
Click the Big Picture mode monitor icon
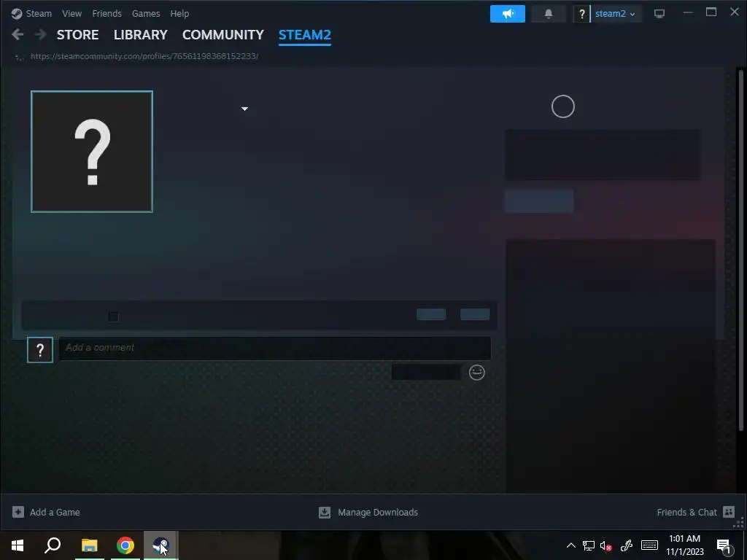coord(659,14)
